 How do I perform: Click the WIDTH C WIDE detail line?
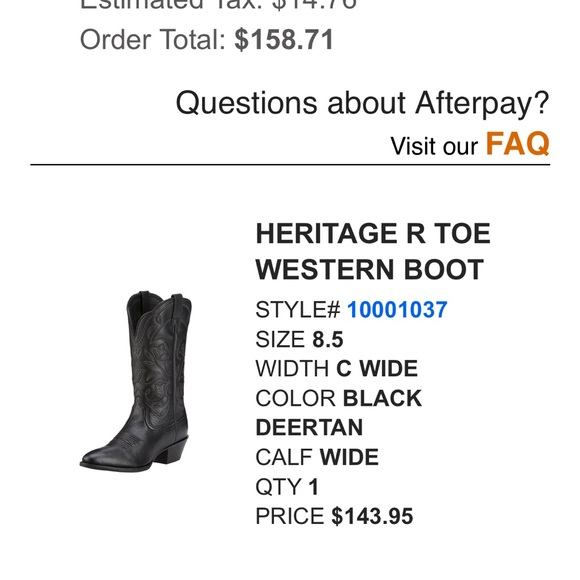pyautogui.click(x=337, y=368)
